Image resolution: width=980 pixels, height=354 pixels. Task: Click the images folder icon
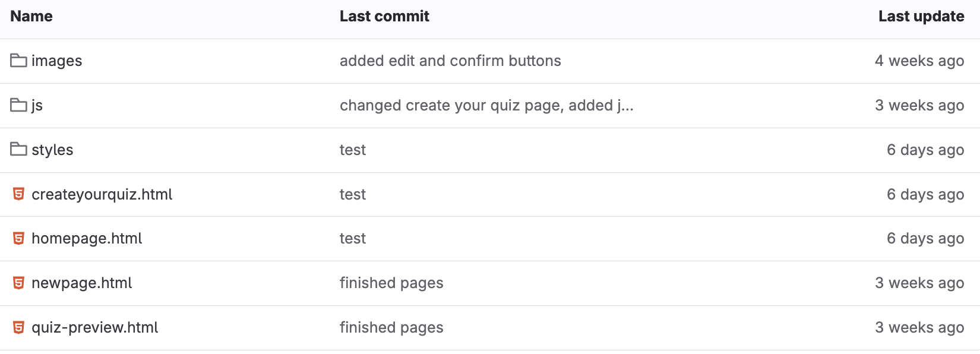tap(18, 61)
